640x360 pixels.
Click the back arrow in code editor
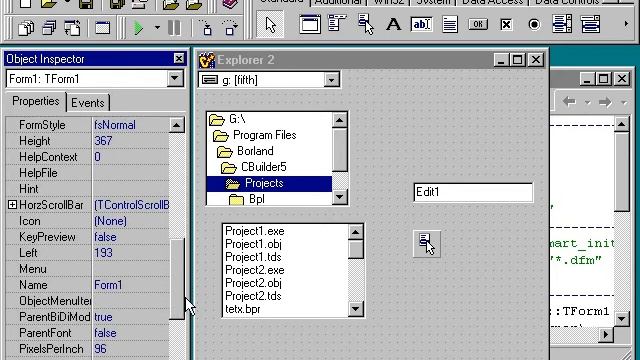(569, 102)
